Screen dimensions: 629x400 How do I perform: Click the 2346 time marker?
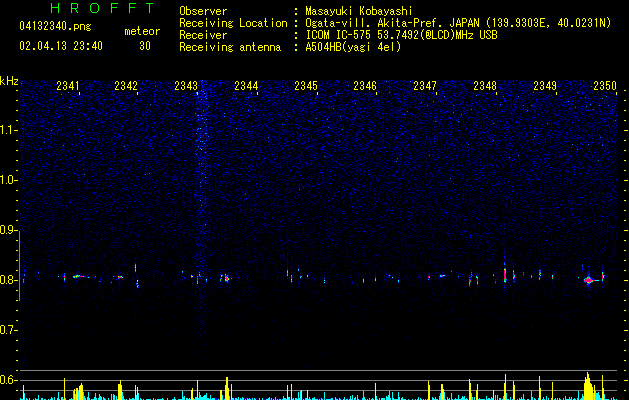pos(365,85)
